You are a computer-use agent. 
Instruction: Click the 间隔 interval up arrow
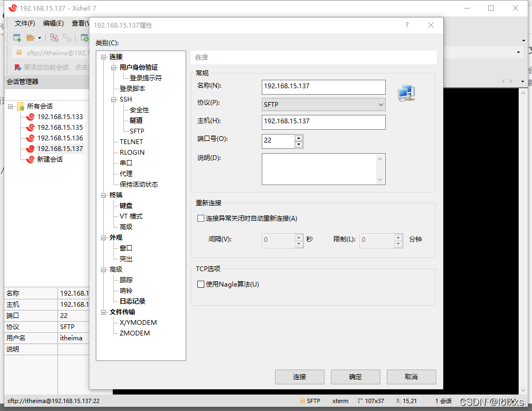point(298,237)
